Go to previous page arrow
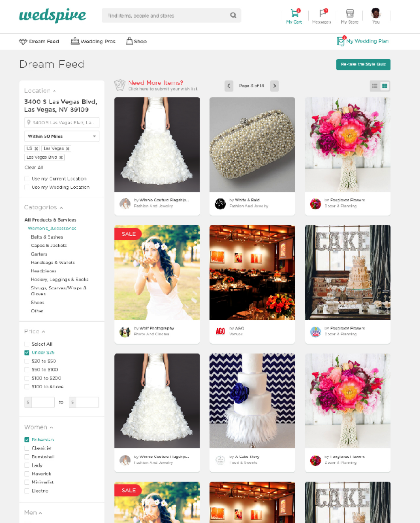Image resolution: width=420 pixels, height=523 pixels. coord(229,86)
